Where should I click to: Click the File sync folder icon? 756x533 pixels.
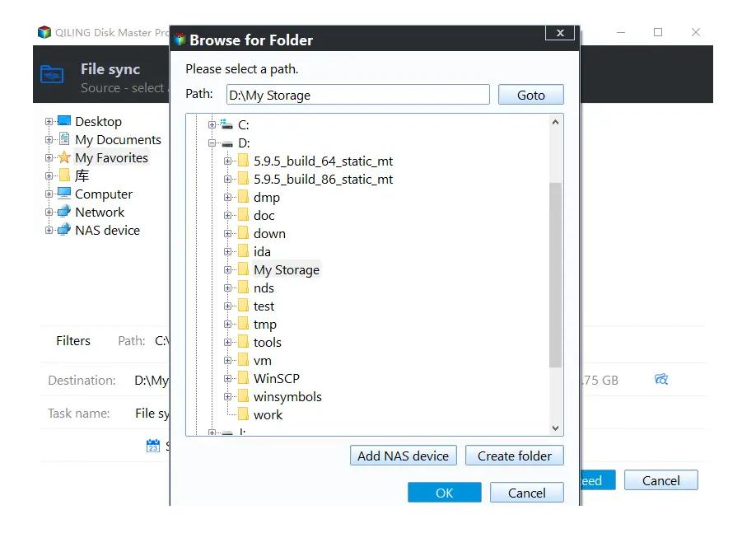click(x=52, y=75)
